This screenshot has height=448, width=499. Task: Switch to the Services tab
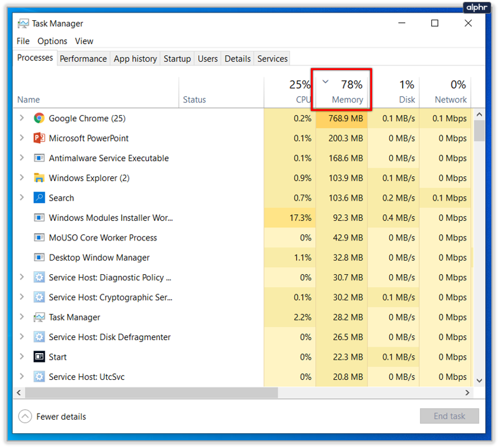pos(272,59)
